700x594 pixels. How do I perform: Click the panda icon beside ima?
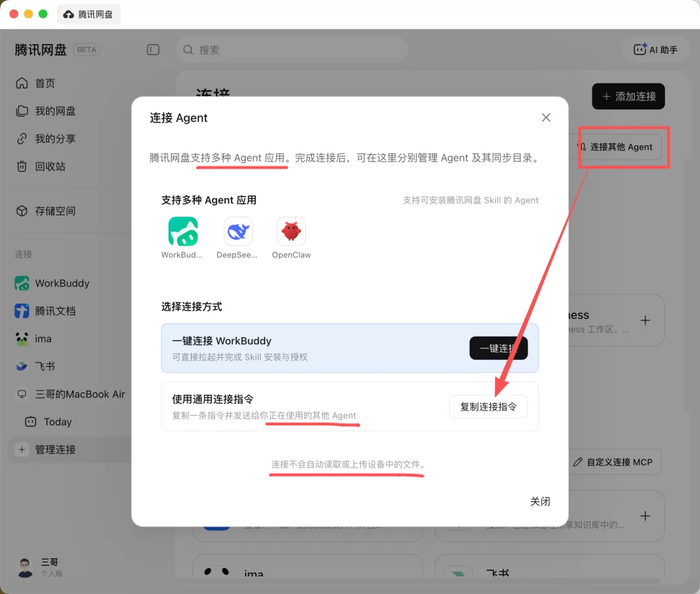pos(22,339)
